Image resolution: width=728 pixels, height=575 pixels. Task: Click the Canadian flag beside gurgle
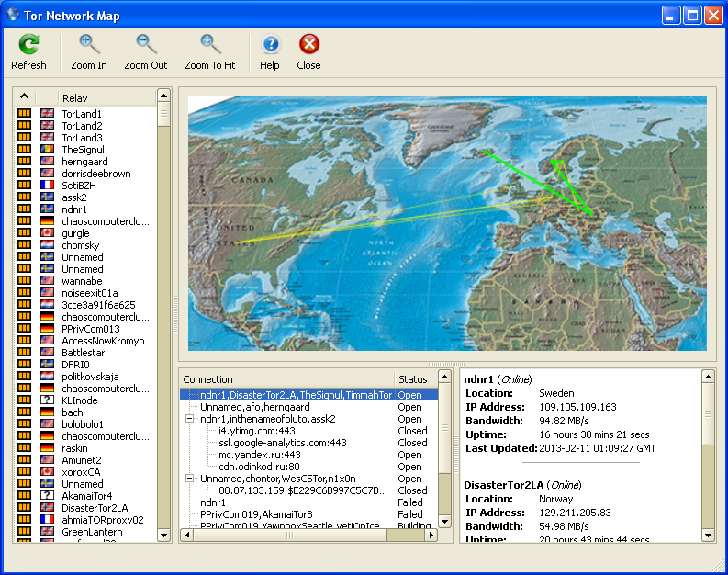[47, 232]
